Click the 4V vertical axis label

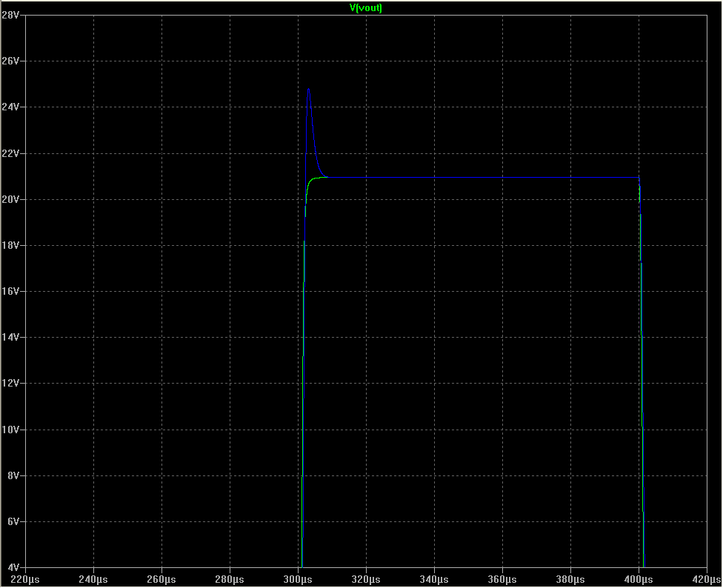click(x=13, y=568)
